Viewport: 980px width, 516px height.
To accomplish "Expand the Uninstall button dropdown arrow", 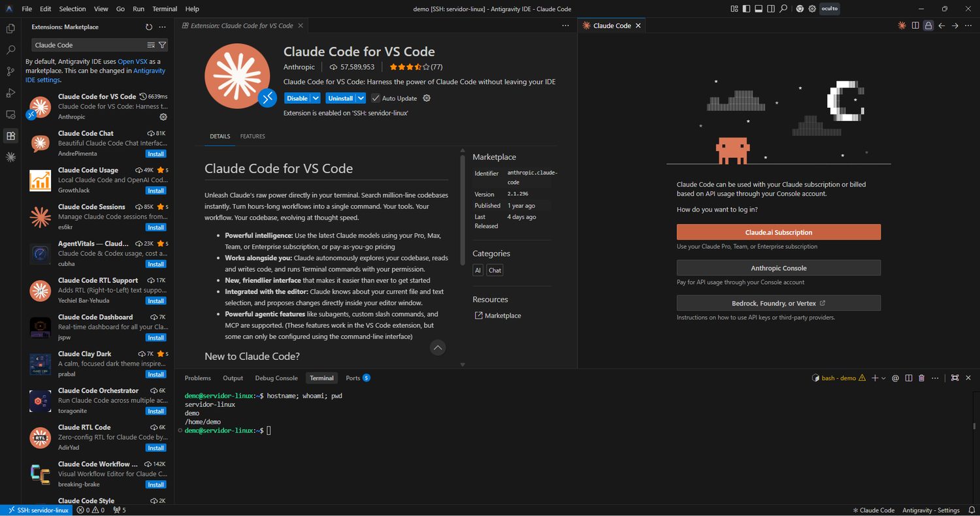I will [361, 98].
